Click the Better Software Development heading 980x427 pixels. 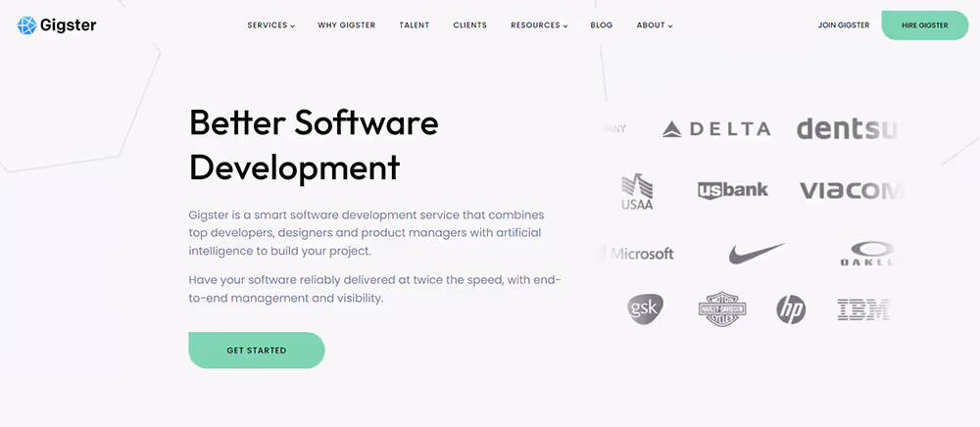pos(314,145)
